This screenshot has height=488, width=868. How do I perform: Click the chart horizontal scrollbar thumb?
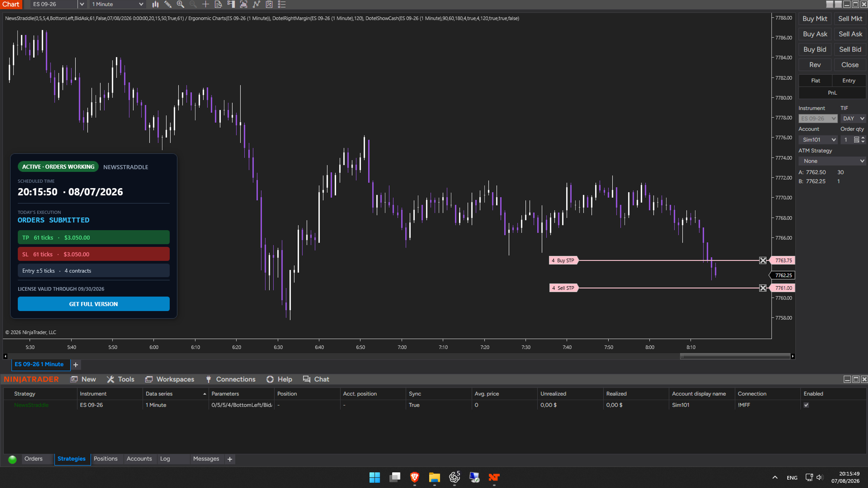[x=735, y=356]
